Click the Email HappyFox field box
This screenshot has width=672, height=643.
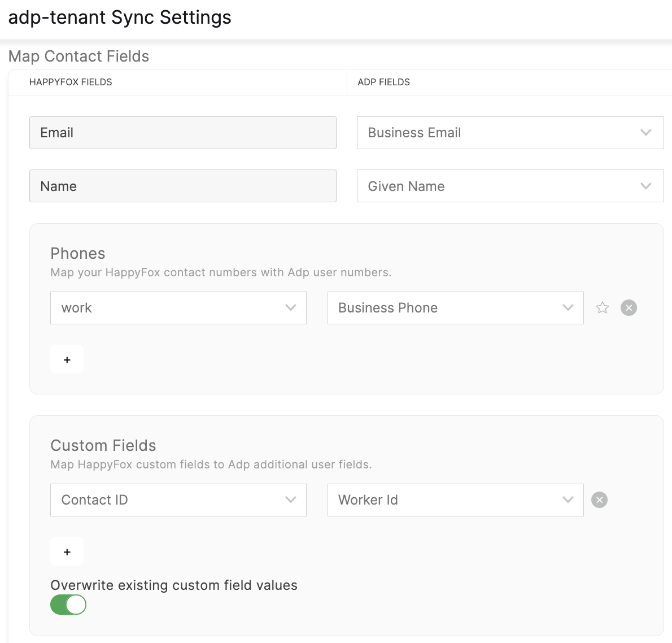pos(183,133)
